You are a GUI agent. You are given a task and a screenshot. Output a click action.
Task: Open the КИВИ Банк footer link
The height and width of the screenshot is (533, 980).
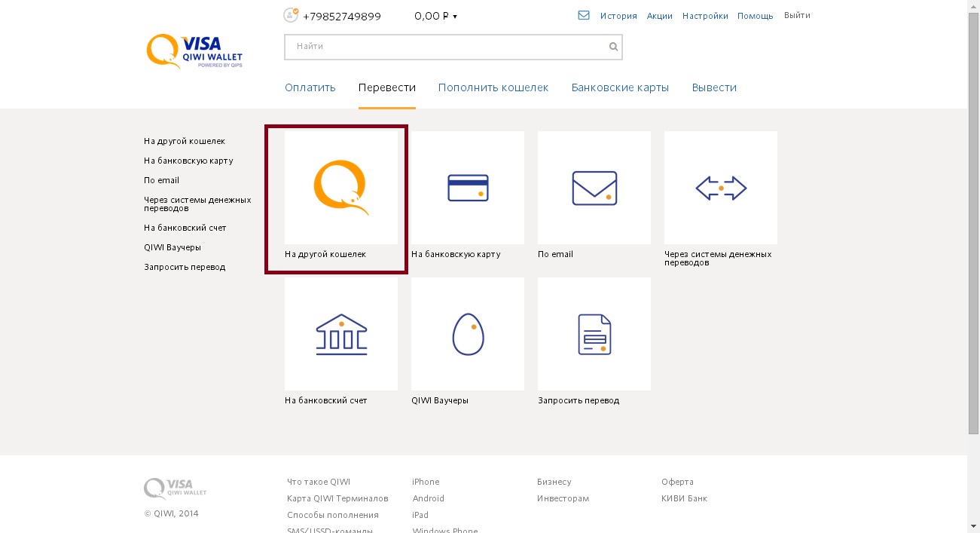[684, 498]
